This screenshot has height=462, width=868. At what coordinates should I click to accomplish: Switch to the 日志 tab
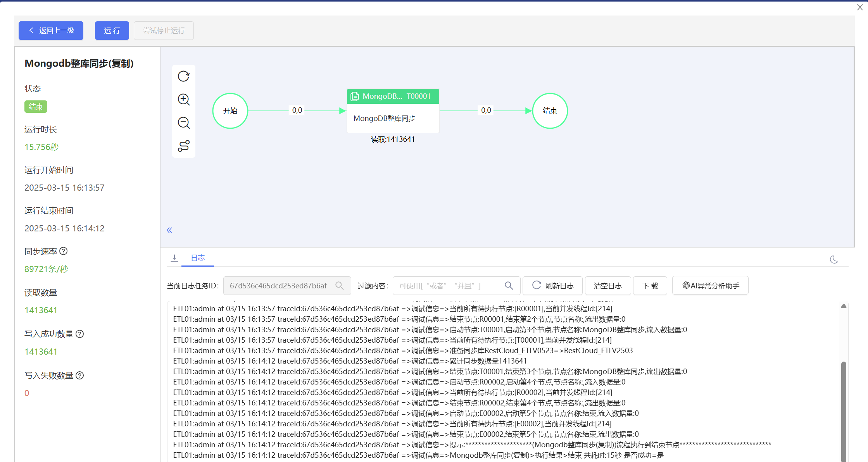click(x=198, y=257)
